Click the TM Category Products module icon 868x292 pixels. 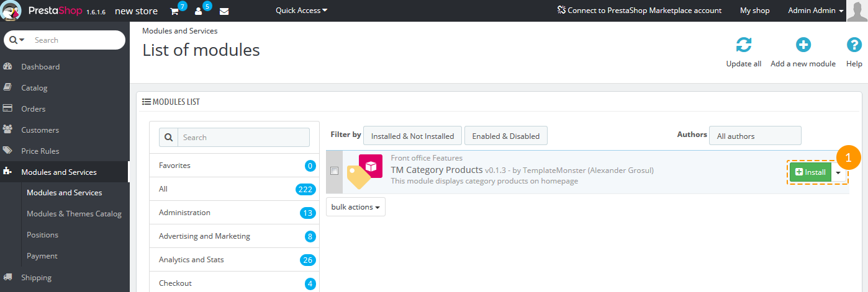[x=364, y=171]
